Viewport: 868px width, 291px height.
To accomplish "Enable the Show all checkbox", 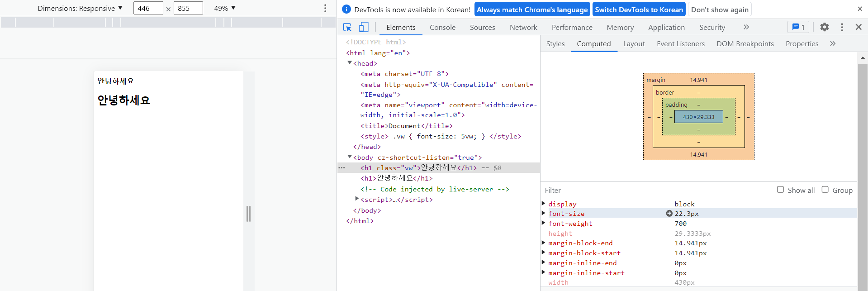I will (780, 190).
